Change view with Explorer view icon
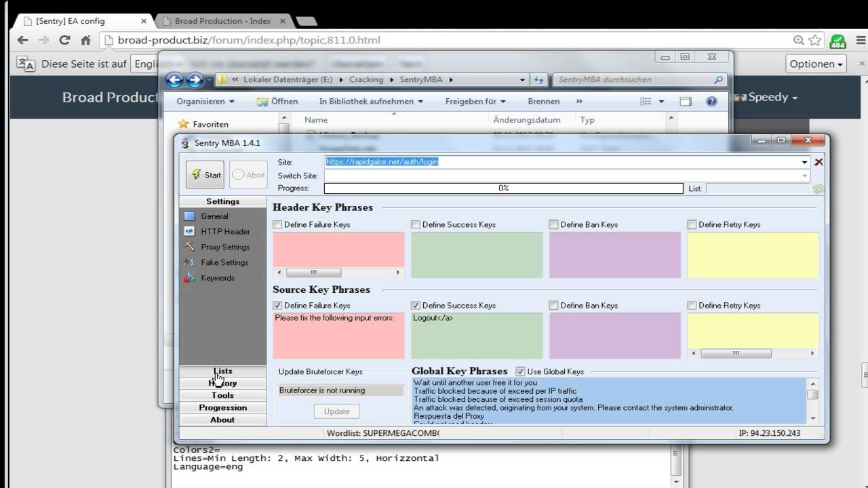The height and width of the screenshot is (488, 868). 646,101
